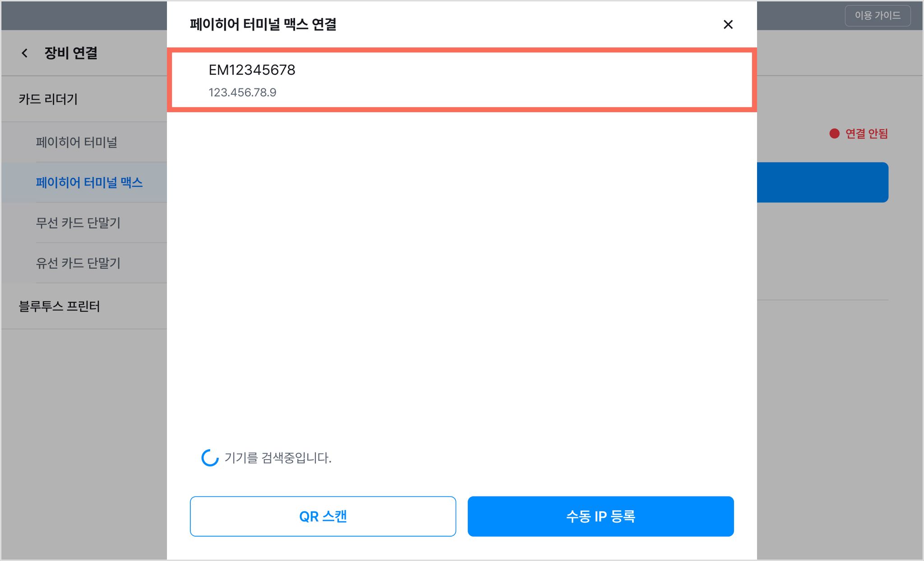Click the 123.456.78.9 IP address text
This screenshot has height=561, width=924.
242,92
